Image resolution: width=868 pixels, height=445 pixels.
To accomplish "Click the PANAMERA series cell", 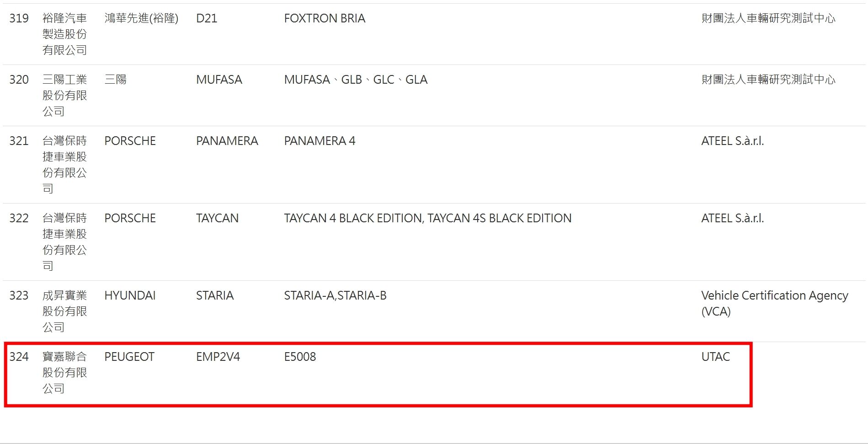I will point(227,141).
